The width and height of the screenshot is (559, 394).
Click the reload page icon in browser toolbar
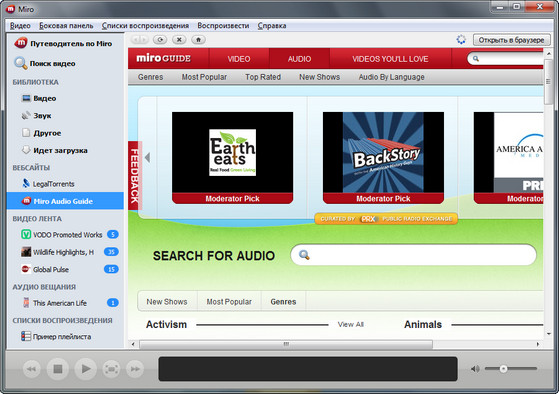tap(160, 40)
